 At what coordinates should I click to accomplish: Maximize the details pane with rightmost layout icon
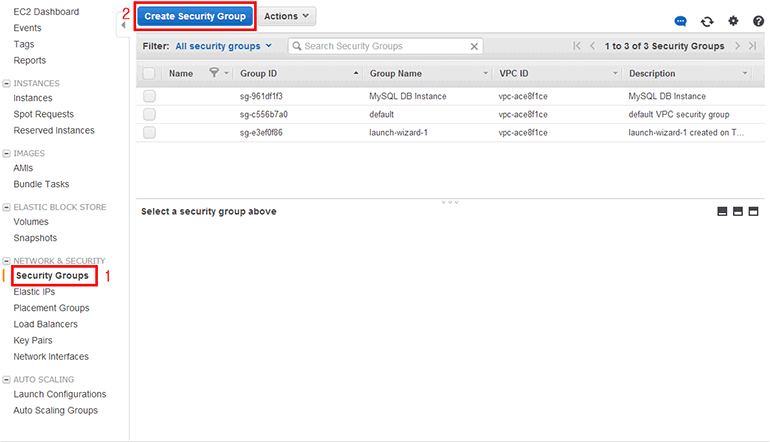pyautogui.click(x=753, y=212)
